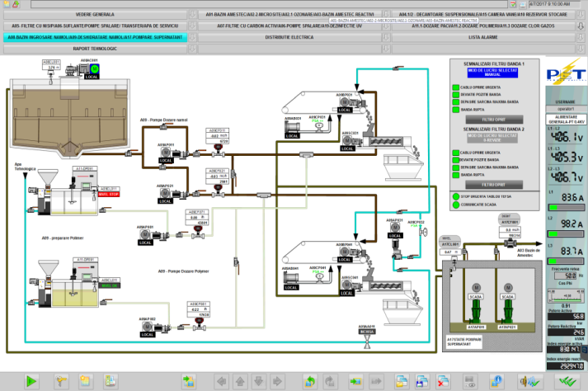Open dropdown arrow beside A07-FILTRE CU CARBON ACTIV
The width and height of the screenshot is (588, 391).
[x=386, y=26]
